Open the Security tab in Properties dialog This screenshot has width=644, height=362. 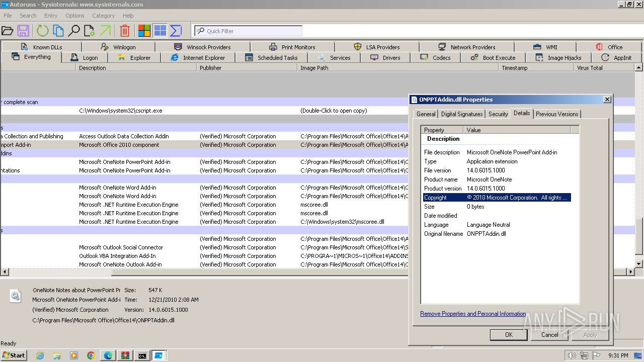click(x=498, y=114)
